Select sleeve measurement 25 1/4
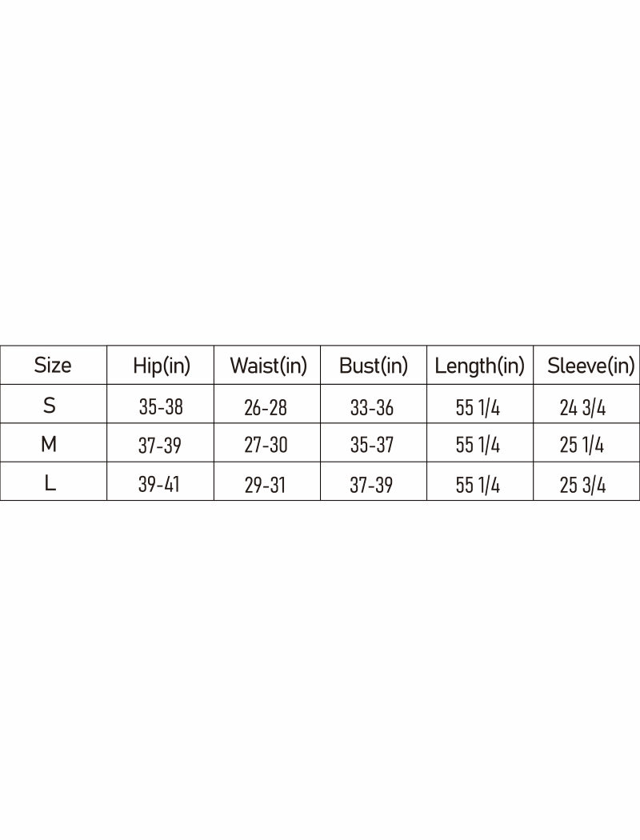Viewport: 640px width, 840px height. coord(582,446)
